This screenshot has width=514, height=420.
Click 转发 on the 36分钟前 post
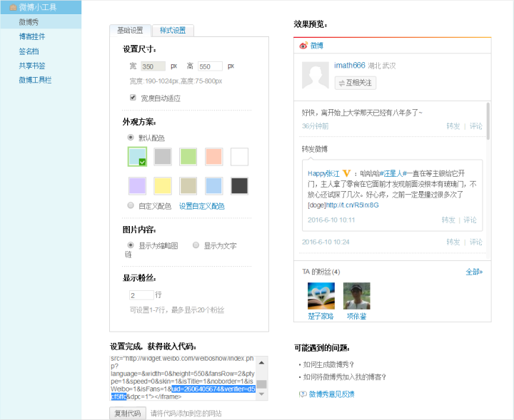453,126
